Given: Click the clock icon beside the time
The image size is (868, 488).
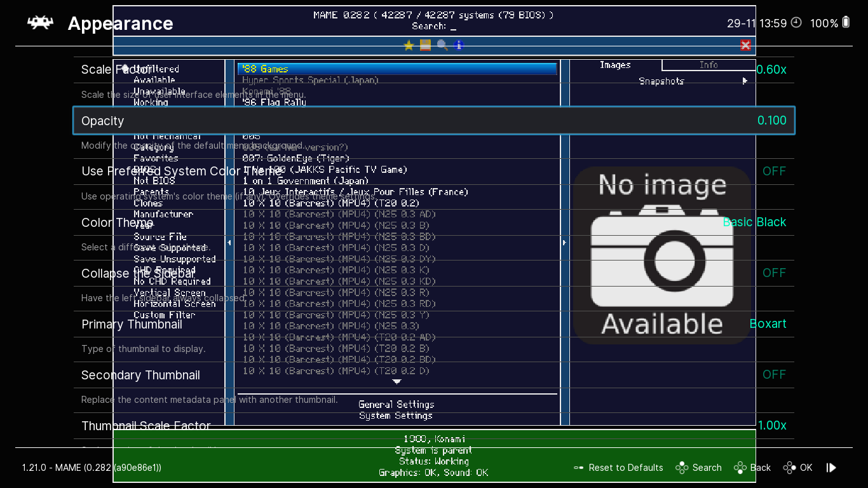Looking at the screenshot, I should pyautogui.click(x=797, y=23).
